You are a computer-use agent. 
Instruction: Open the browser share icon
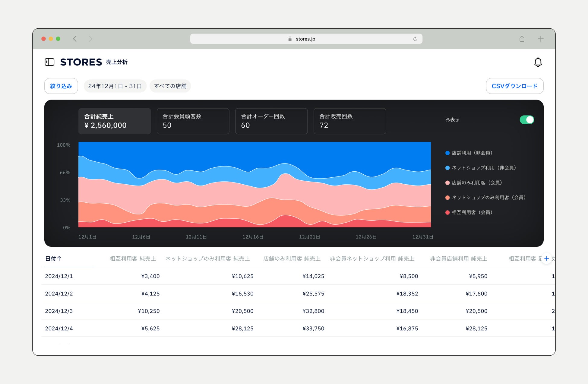pyautogui.click(x=522, y=39)
